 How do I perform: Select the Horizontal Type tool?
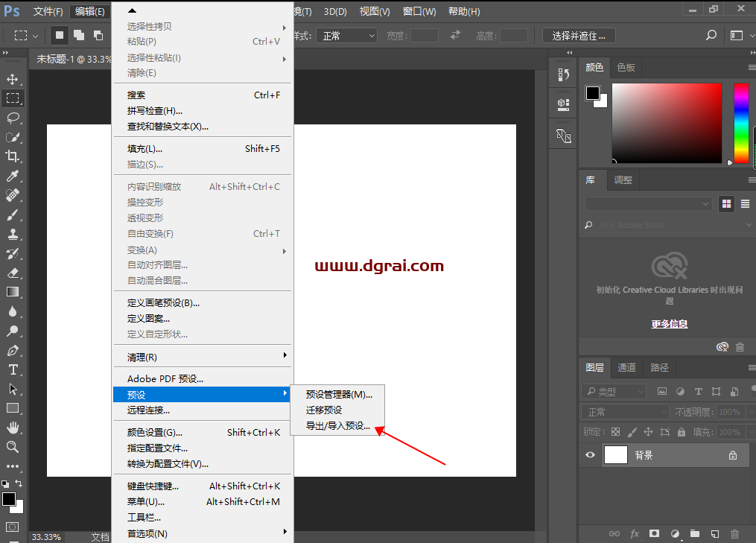13,369
